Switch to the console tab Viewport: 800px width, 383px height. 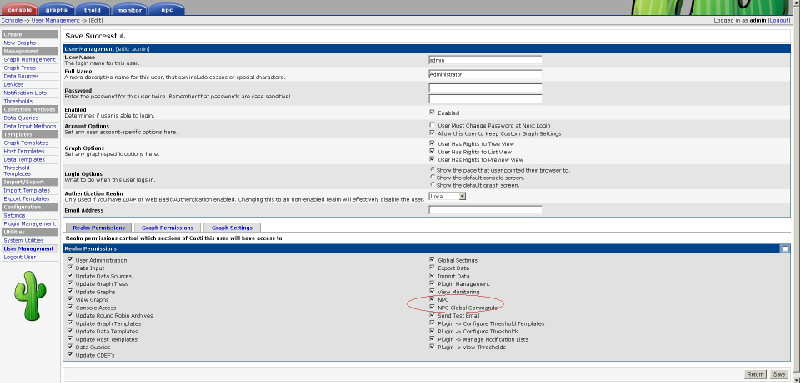click(19, 10)
